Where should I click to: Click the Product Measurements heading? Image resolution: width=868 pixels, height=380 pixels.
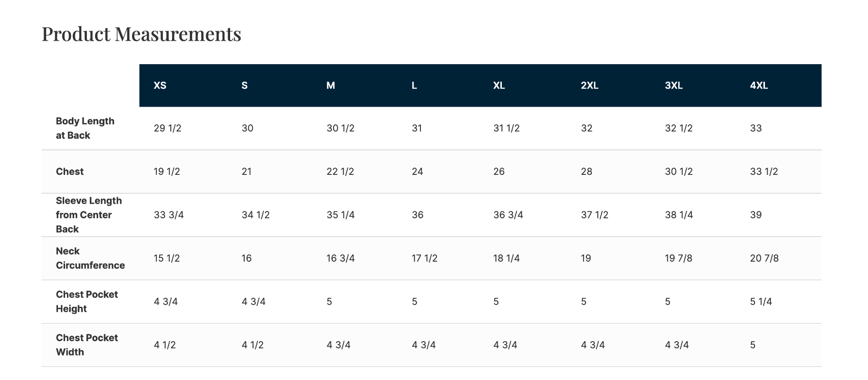(x=142, y=34)
